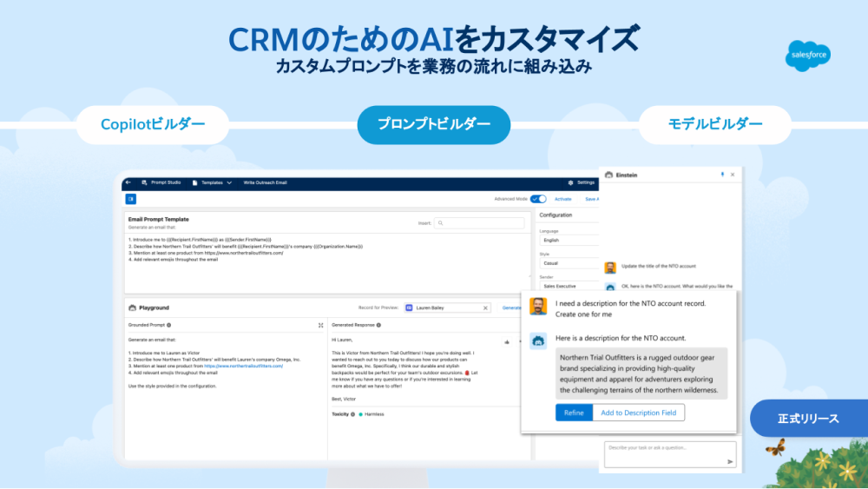Select the Write Outreach Email tab
The height and width of the screenshot is (489, 868).
point(265,182)
